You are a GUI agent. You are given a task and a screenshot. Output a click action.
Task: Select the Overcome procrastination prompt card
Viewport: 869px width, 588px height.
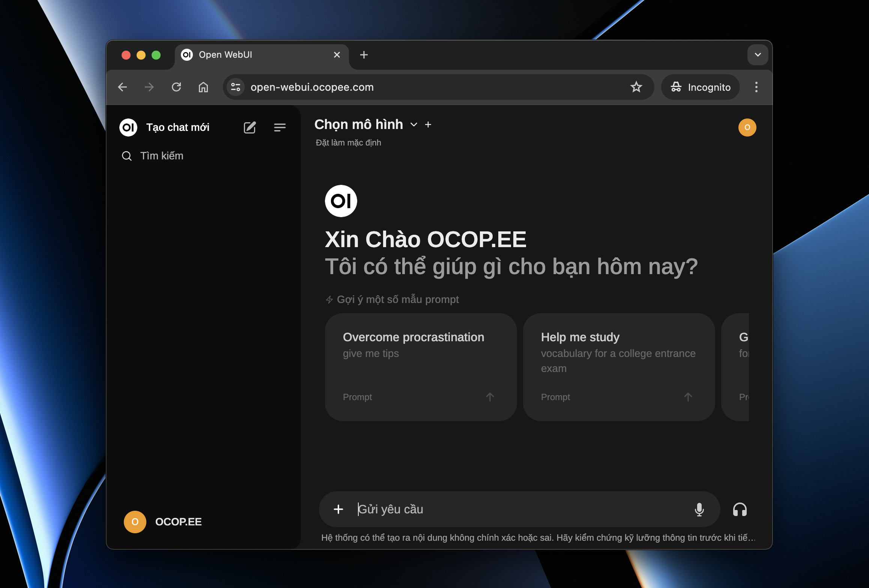click(421, 367)
